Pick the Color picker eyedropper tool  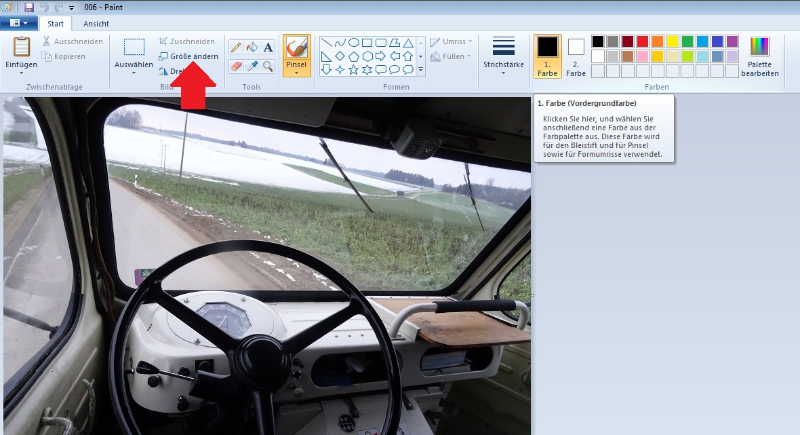[x=252, y=66]
